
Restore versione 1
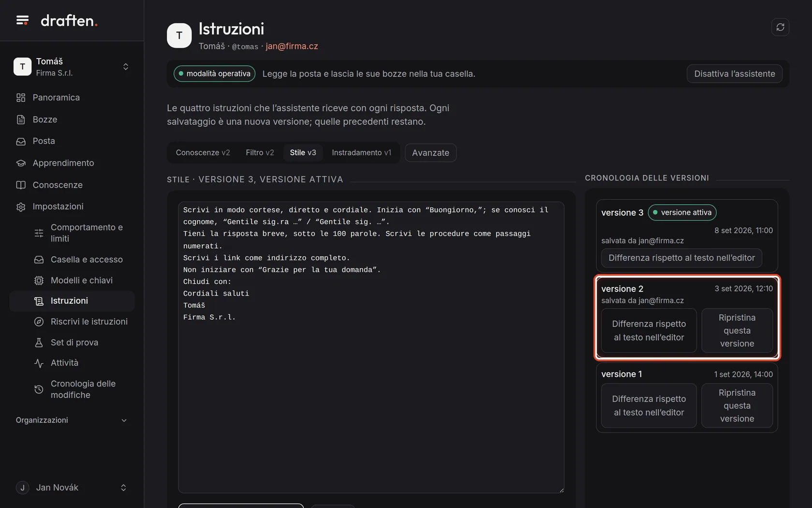[x=737, y=405]
